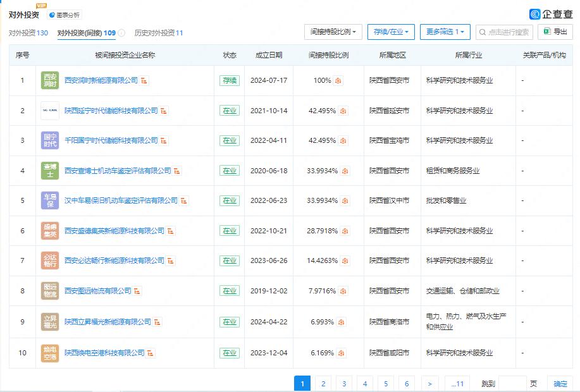Open company 陕西延宁时代储能科技有限公司
The width and height of the screenshot is (580, 392).
pyautogui.click(x=111, y=111)
